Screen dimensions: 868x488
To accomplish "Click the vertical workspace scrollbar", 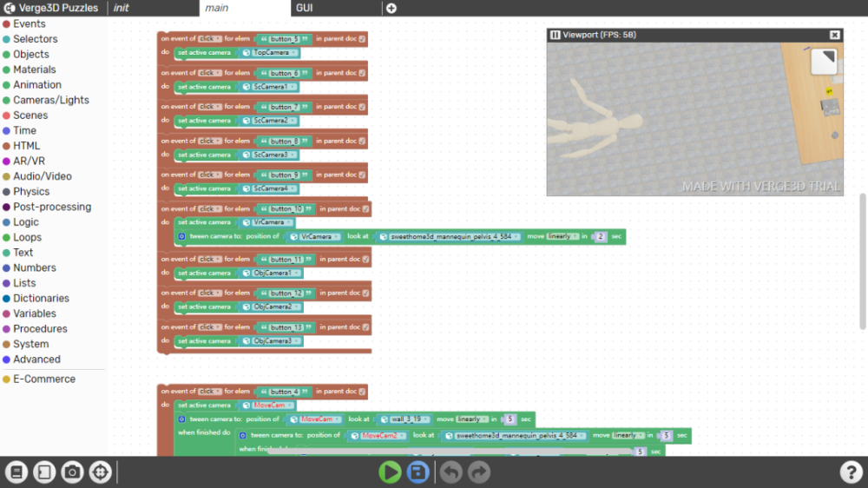I will 863,261.
